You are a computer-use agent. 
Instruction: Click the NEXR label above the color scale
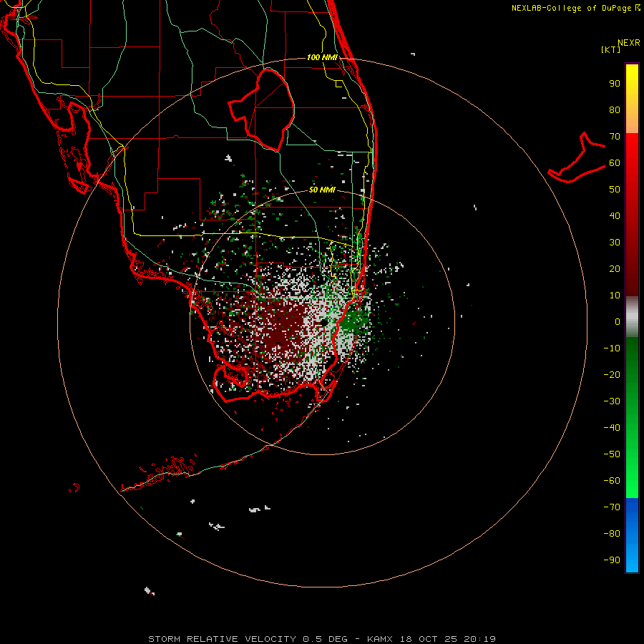pos(628,43)
